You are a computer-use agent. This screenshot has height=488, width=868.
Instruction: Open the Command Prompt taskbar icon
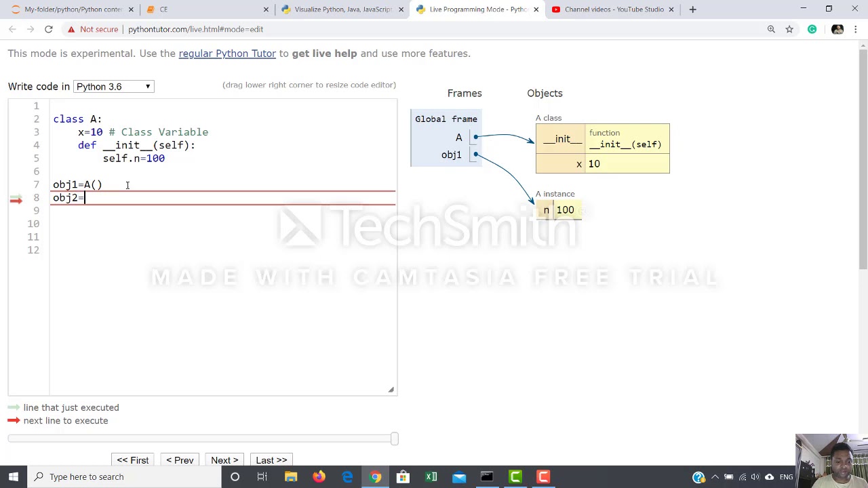pyautogui.click(x=487, y=476)
